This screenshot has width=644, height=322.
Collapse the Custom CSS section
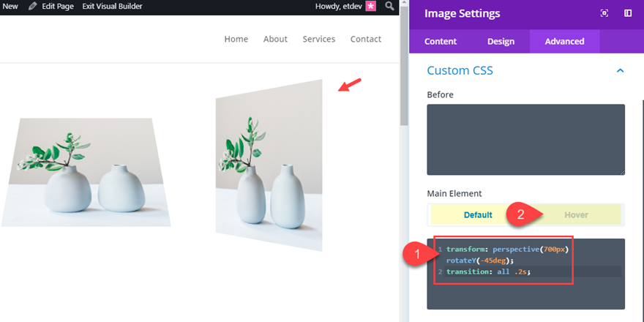(x=620, y=71)
